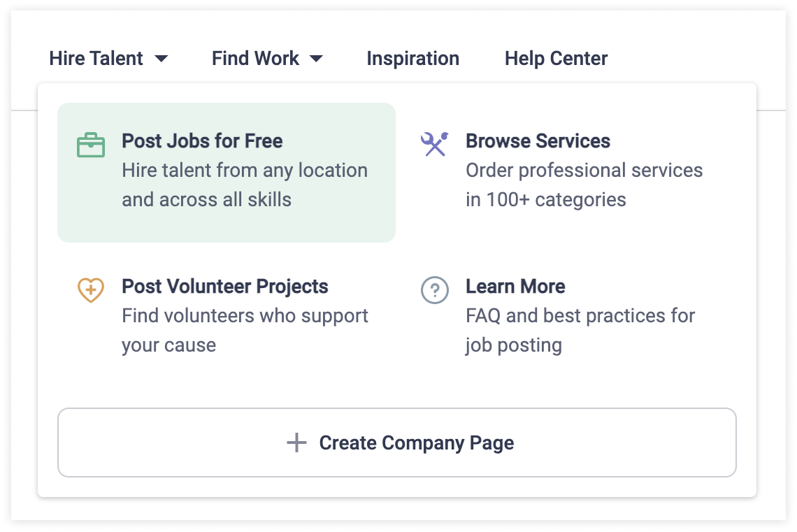
Task: Select the Post Jobs for Free heading
Action: coord(202,141)
